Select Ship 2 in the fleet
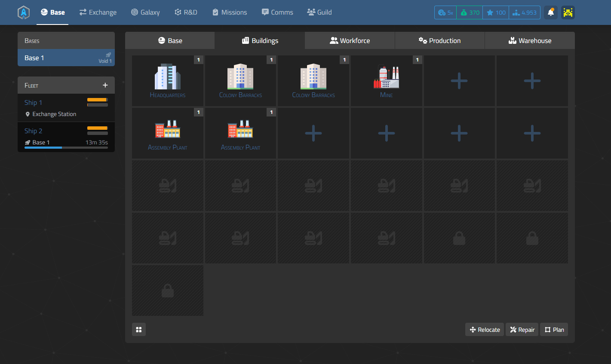Image resolution: width=611 pixels, height=364 pixels. [33, 131]
